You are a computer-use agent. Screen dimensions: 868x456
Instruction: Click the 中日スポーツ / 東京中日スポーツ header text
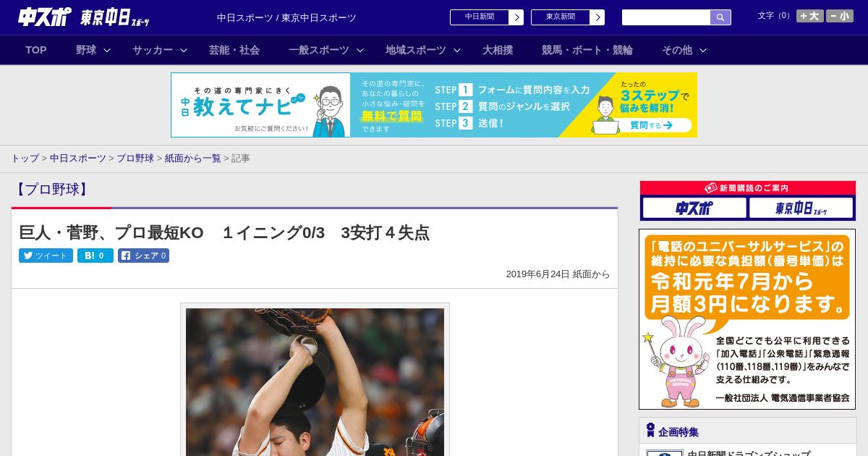pos(286,18)
